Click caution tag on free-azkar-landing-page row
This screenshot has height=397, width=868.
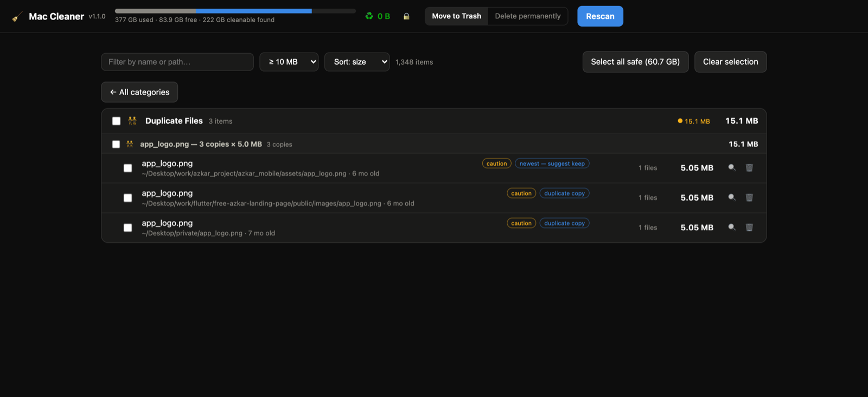pyautogui.click(x=521, y=193)
